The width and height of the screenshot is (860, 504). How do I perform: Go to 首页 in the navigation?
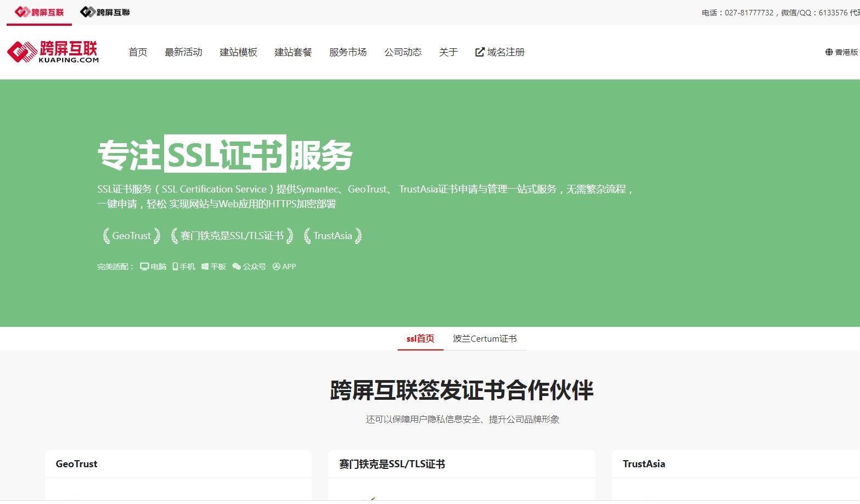(138, 52)
